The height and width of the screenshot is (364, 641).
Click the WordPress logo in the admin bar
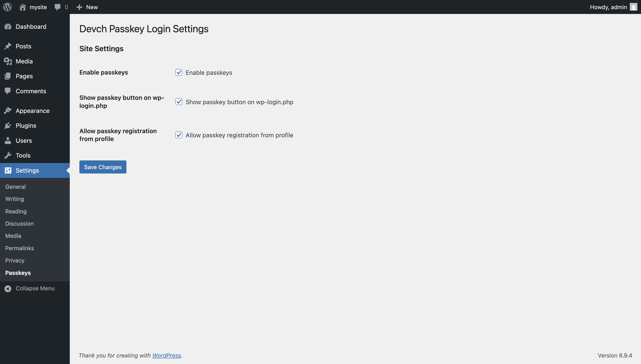click(x=7, y=7)
